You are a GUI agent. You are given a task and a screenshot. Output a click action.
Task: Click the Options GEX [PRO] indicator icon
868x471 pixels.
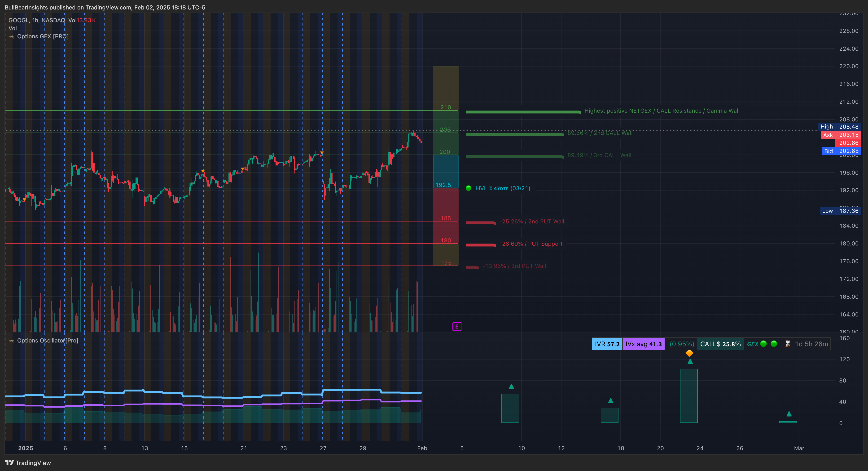(11, 36)
